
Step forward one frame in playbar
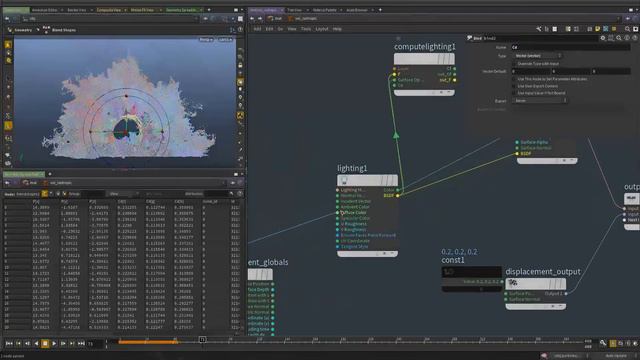(63, 344)
